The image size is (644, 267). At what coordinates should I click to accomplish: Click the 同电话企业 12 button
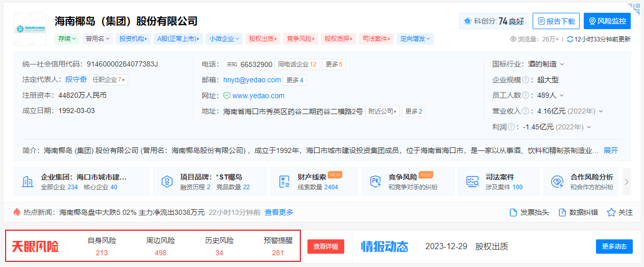(297, 64)
